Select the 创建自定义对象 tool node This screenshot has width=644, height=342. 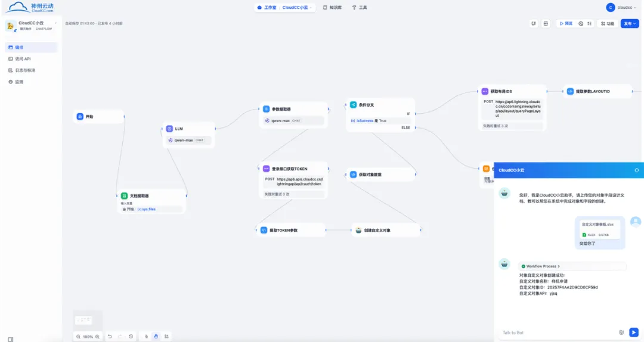tap(386, 231)
